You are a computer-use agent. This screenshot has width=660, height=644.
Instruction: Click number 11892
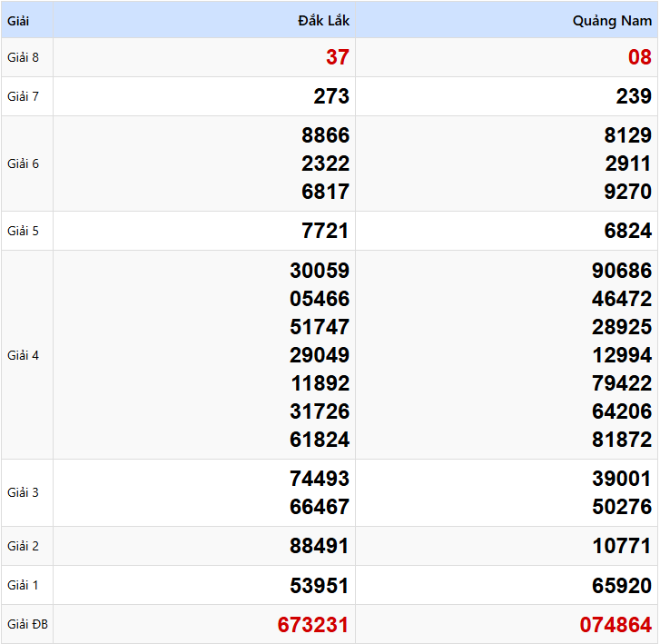320,383
